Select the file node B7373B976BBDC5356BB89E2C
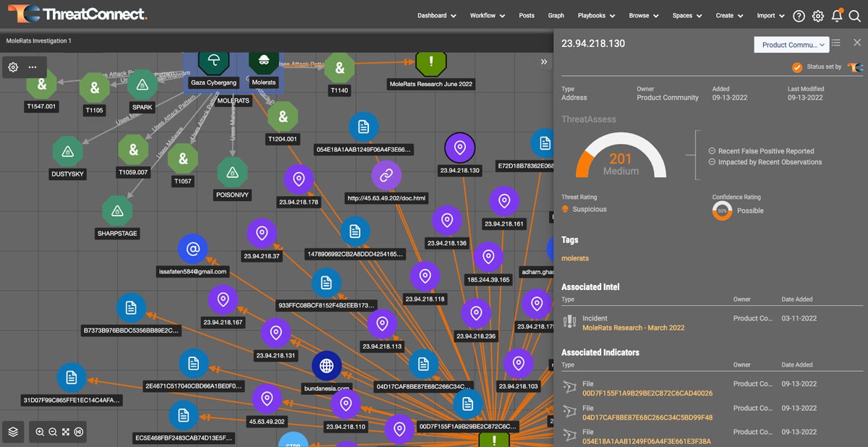868x447 pixels. [x=131, y=308]
